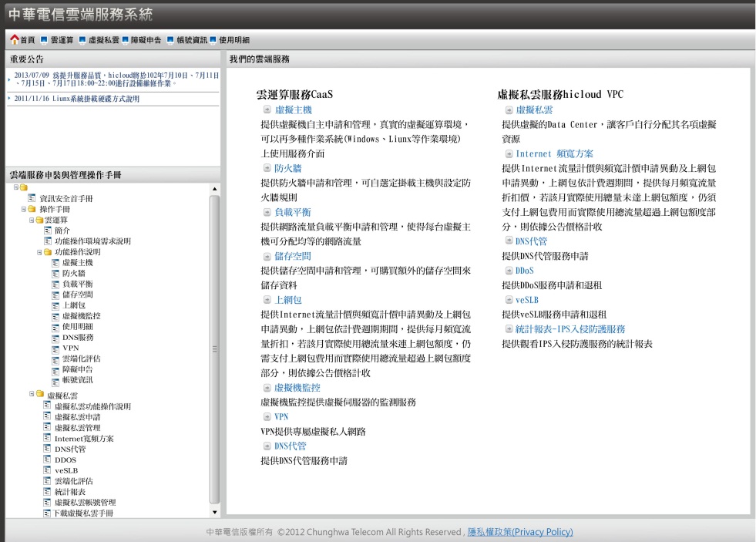The width and height of the screenshot is (756, 542).
Task: Click the document icon beside Internet寬頻方案
Action: click(47, 438)
